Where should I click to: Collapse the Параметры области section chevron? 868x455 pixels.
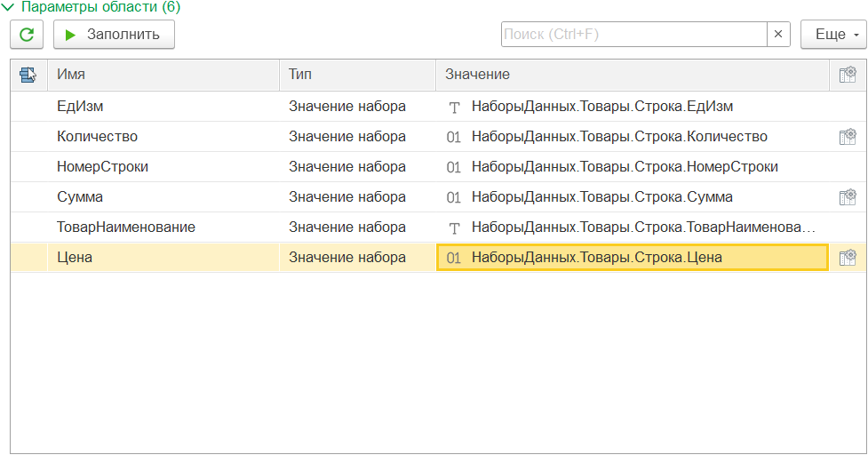pos(8,7)
